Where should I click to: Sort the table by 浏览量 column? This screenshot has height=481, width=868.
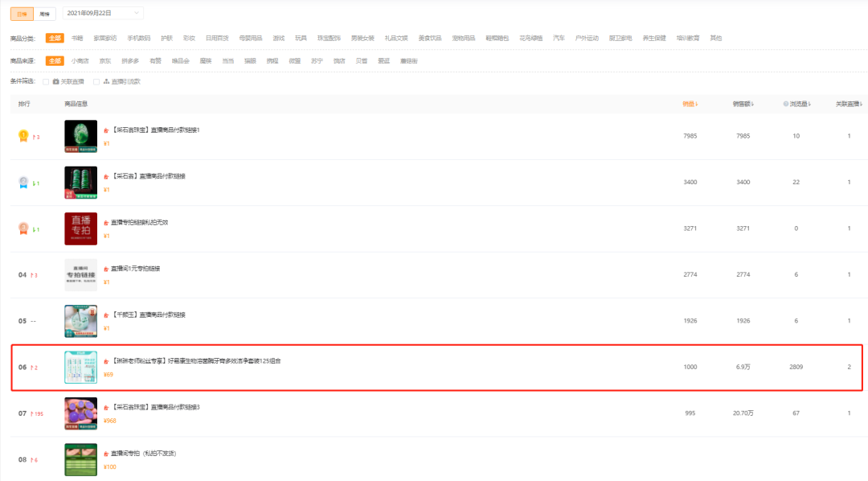(800, 104)
